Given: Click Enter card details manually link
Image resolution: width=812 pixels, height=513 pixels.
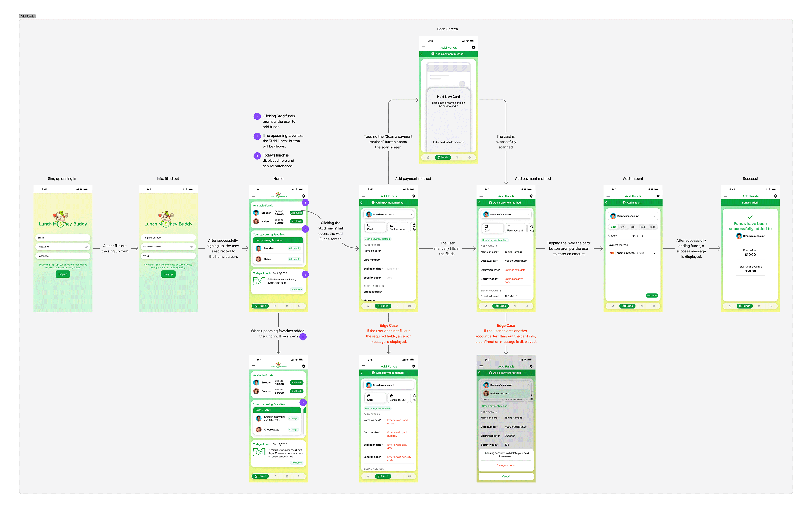Looking at the screenshot, I should [x=448, y=142].
